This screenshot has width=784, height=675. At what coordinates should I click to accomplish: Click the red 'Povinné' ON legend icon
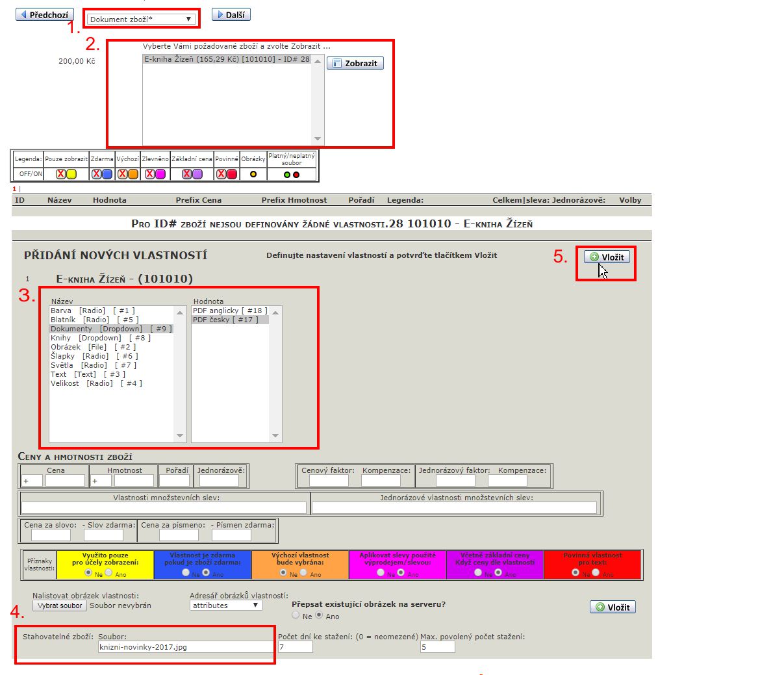point(232,174)
